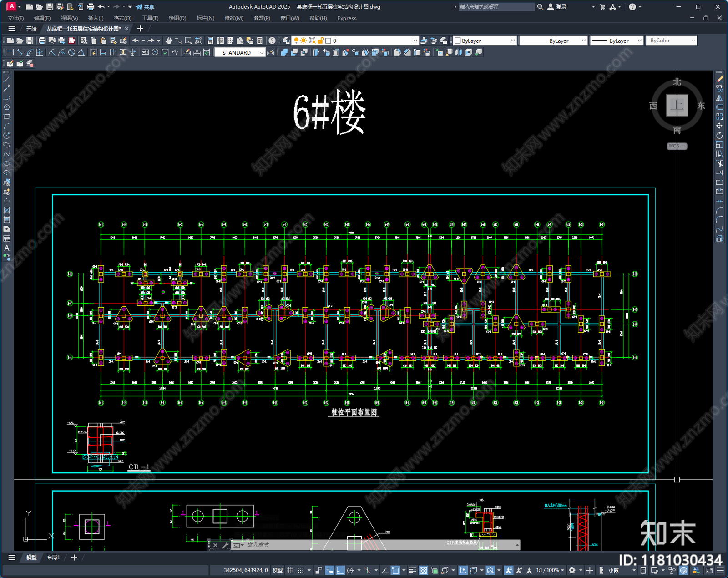Open the ByColor plot style dropdown
Viewport: 728px width, 578px height.
pyautogui.click(x=671, y=41)
